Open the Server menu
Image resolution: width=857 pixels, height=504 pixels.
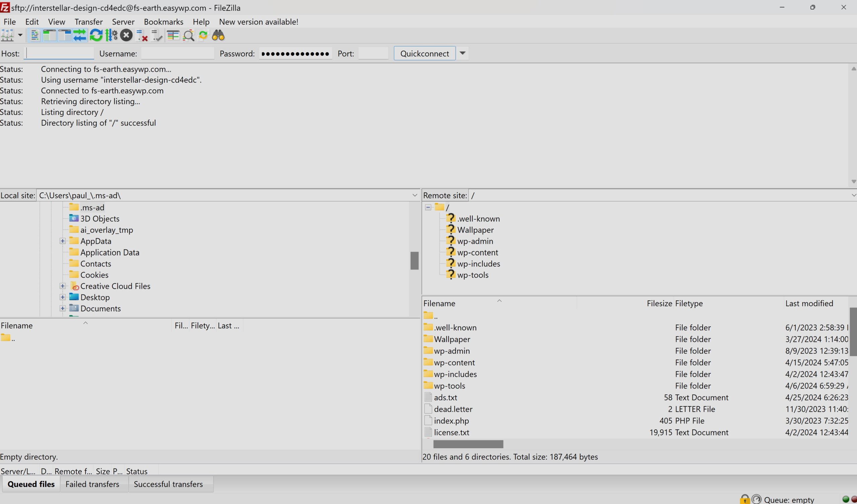coord(123,22)
